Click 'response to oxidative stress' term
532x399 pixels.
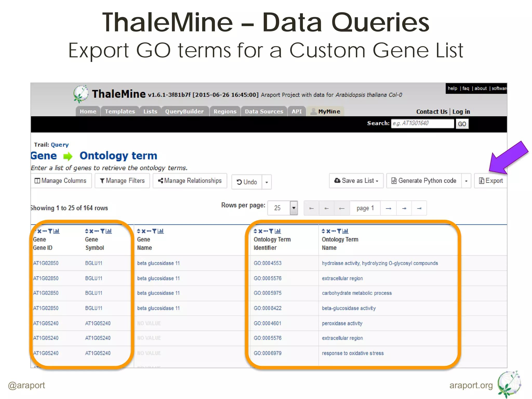tap(353, 353)
